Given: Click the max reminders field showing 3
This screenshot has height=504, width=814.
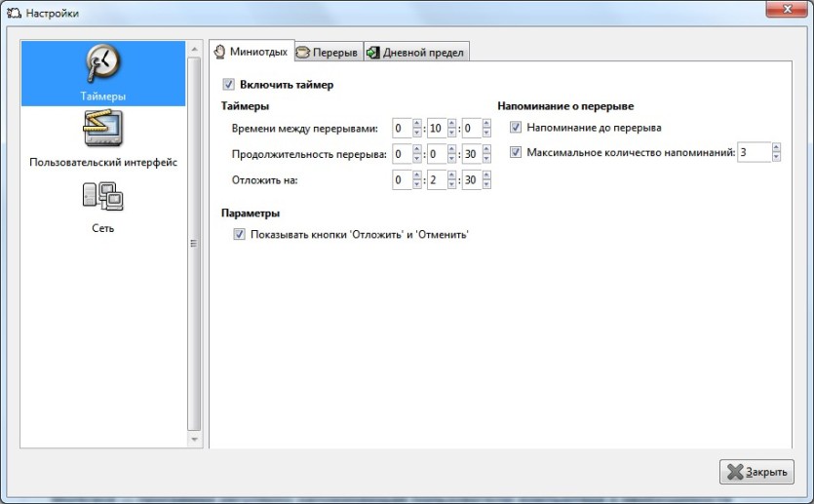Looking at the screenshot, I should (754, 153).
